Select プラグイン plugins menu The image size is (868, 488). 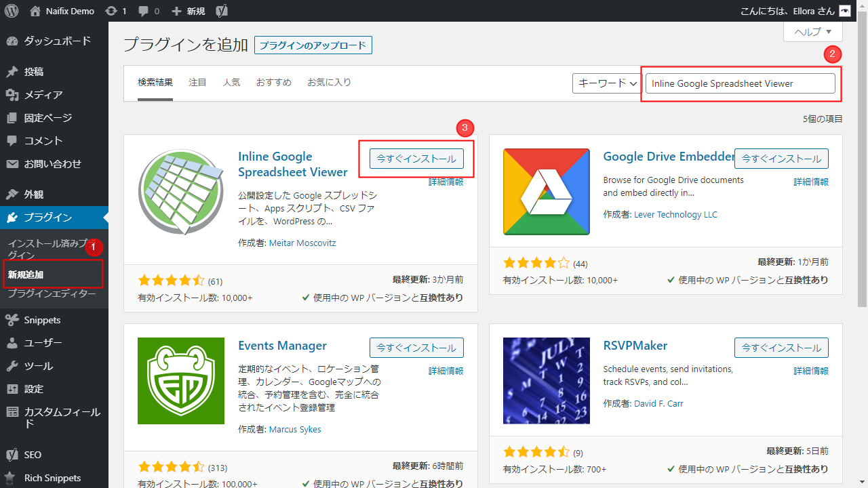[54, 218]
